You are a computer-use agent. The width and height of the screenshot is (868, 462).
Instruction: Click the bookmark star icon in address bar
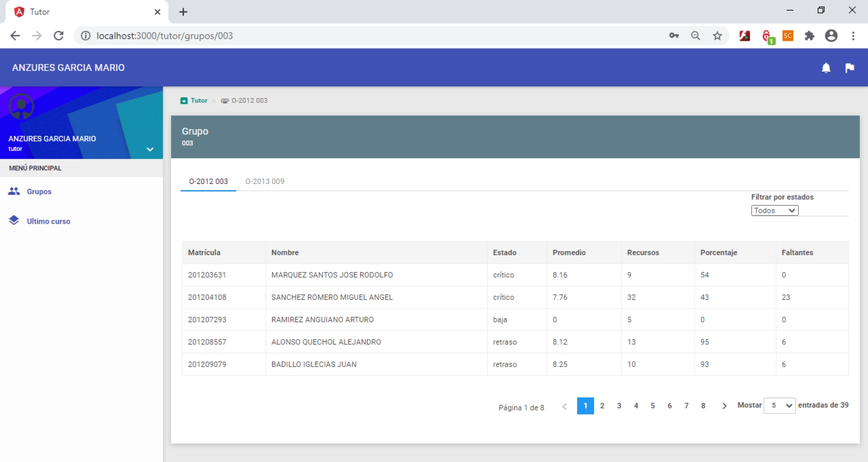[x=717, y=36]
